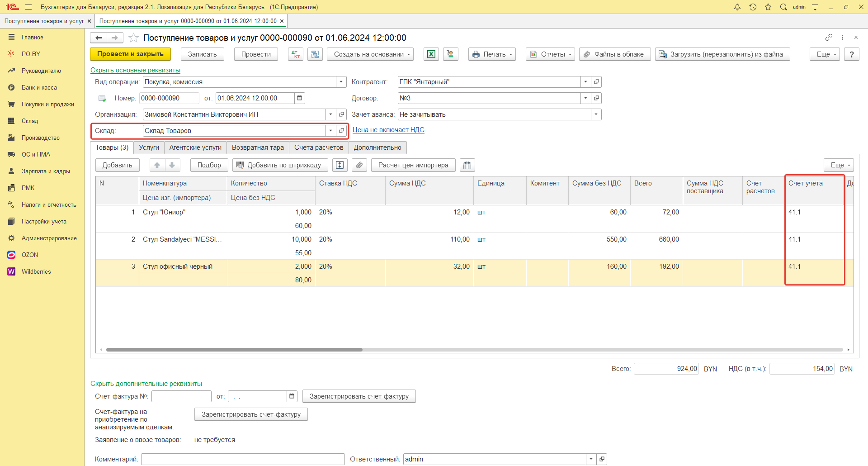Image resolution: width=868 pixels, height=466 pixels.
Task: Switch to Счета расчетов tab
Action: point(319,147)
